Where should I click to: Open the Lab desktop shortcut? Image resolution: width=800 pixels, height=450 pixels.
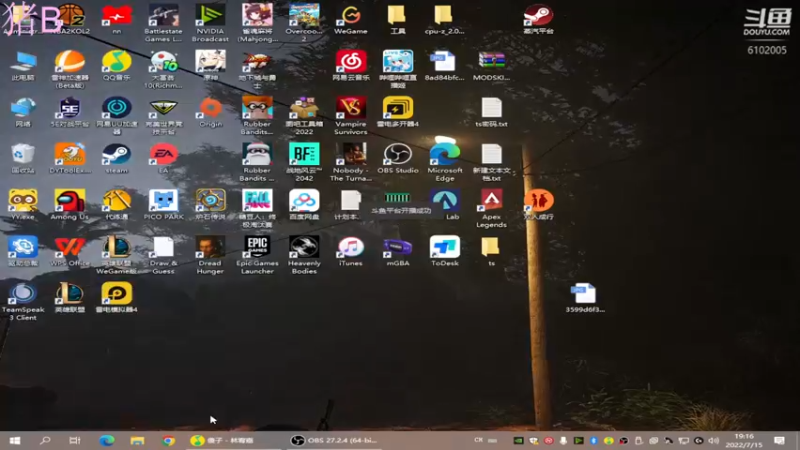[x=445, y=205]
